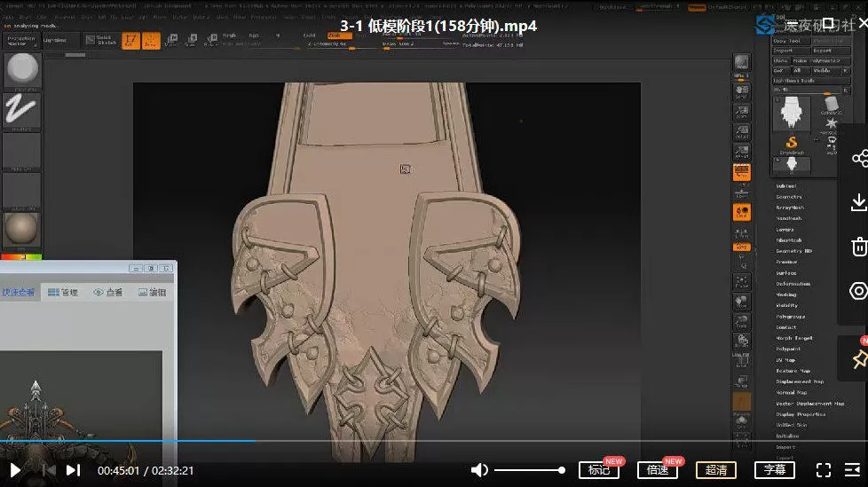Click the pin icon on right sidebar
The image size is (868, 487).
click(x=858, y=358)
